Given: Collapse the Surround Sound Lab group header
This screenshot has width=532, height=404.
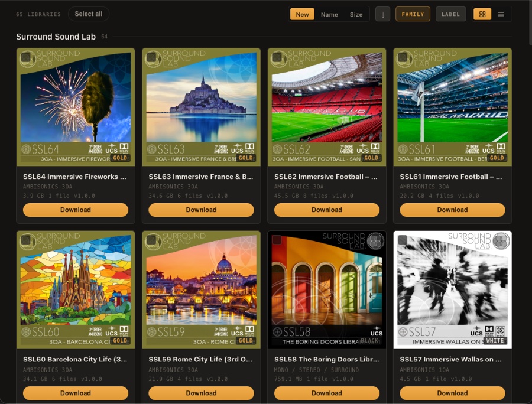Looking at the screenshot, I should (56, 37).
